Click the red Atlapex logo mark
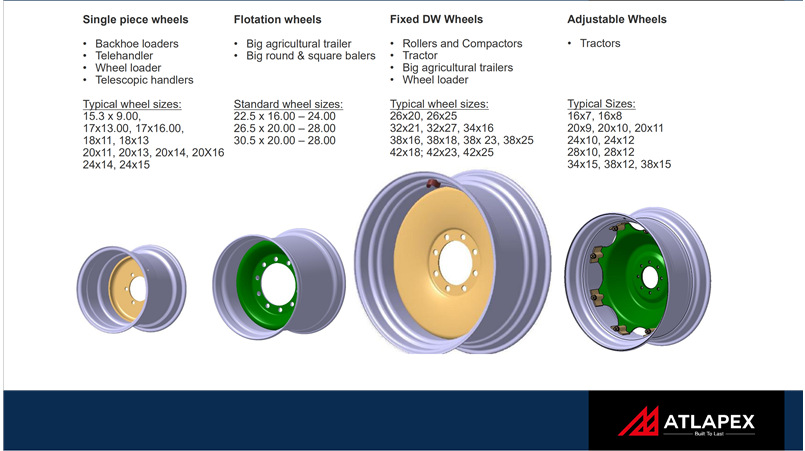Screen dimensions: 805x451 638,421
